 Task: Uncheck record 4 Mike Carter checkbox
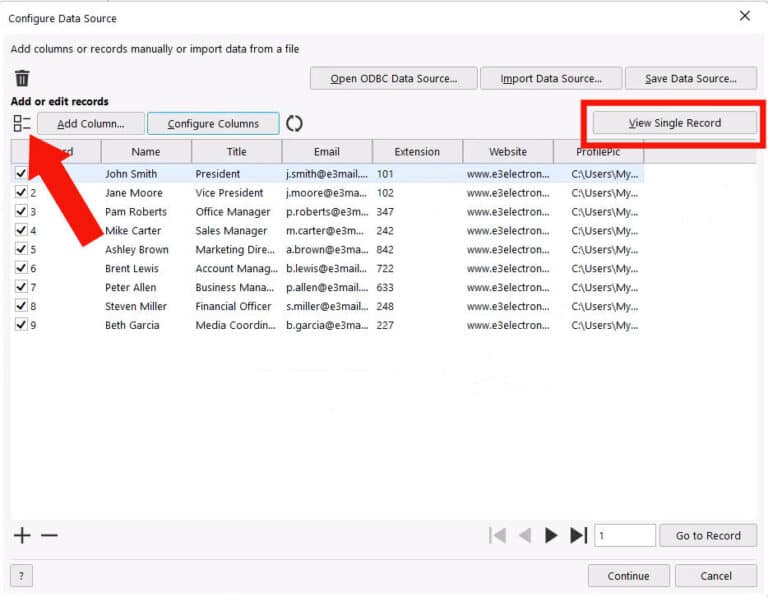[x=21, y=230]
